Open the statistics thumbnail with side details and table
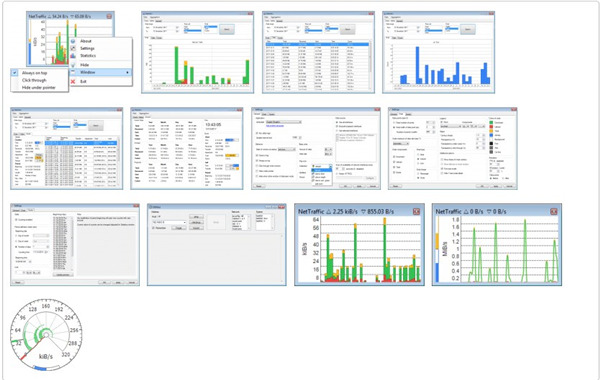 pos(67,148)
